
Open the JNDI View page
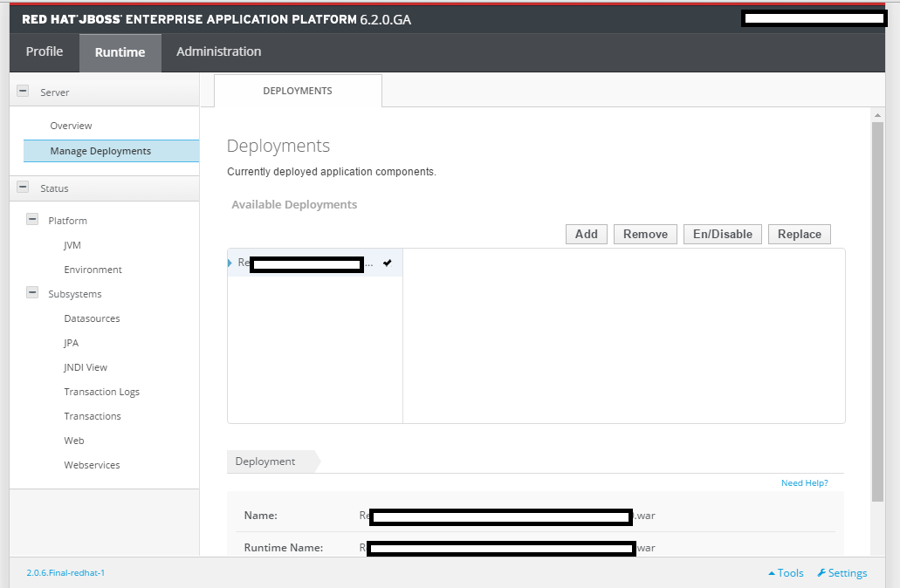coord(85,366)
